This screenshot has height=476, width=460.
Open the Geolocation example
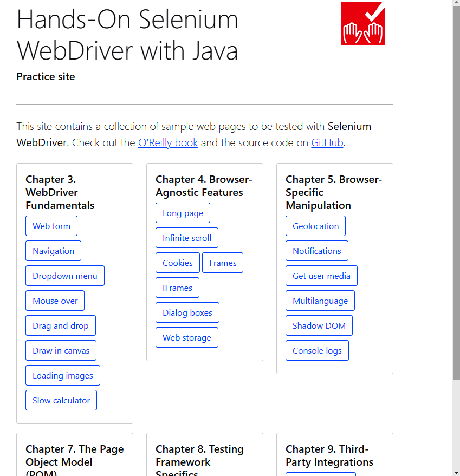tap(315, 226)
